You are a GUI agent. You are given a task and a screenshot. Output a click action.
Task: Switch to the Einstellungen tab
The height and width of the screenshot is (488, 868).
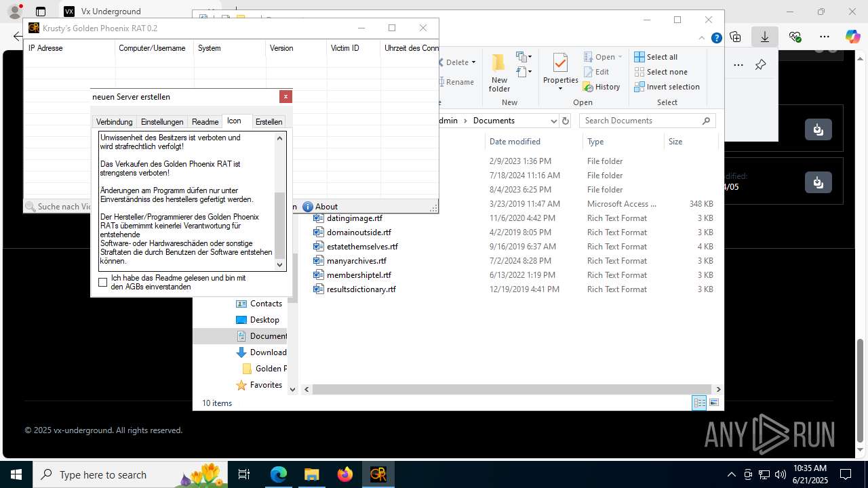(162, 122)
